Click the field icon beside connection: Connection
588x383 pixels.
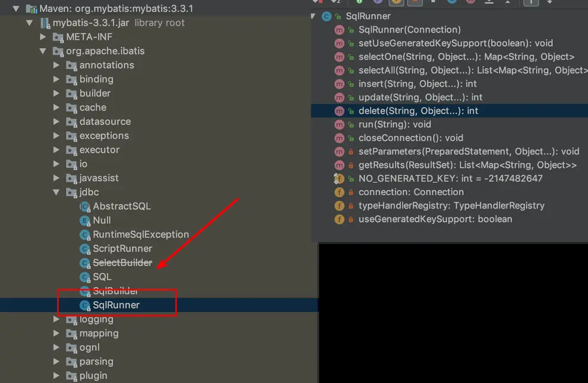click(339, 192)
